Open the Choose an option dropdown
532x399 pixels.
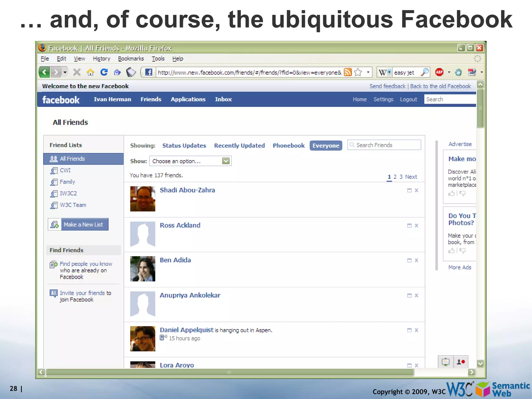pyautogui.click(x=190, y=161)
